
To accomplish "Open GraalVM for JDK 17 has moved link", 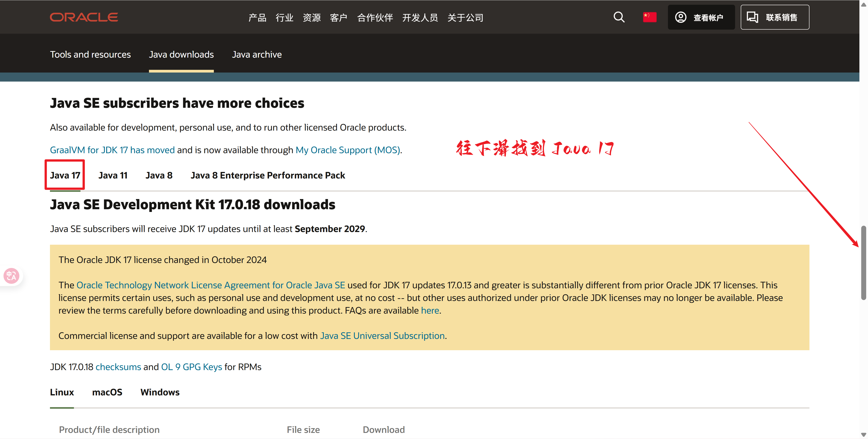I will (112, 150).
